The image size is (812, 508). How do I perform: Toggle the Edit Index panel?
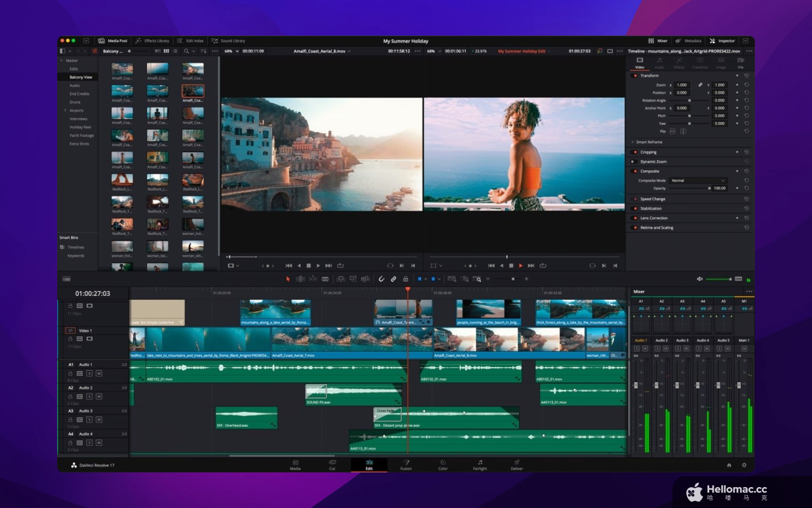point(190,41)
